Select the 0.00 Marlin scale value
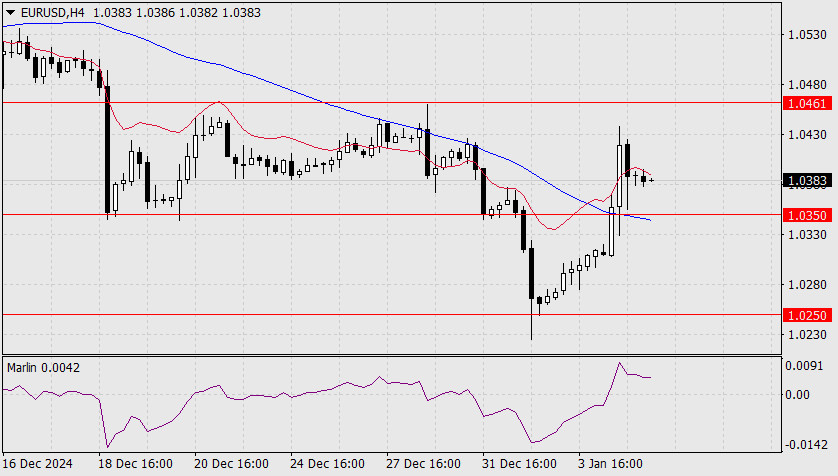Screen dimensions: 838x476 pos(797,395)
